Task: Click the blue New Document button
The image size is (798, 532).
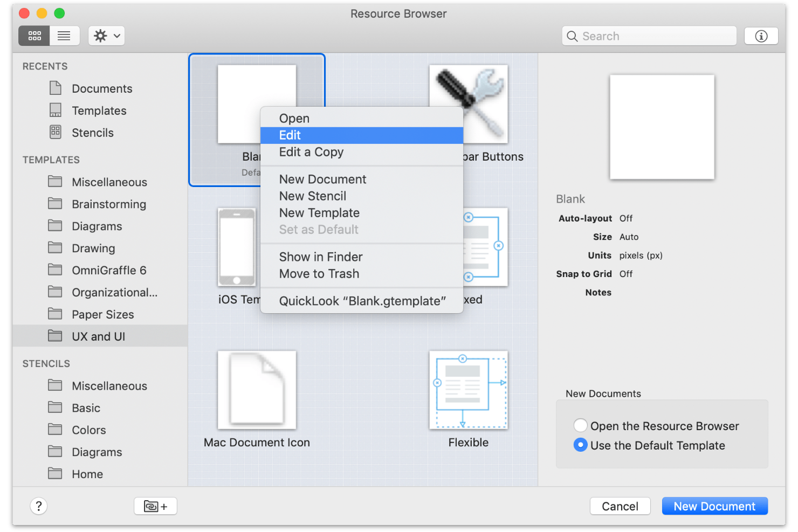Action: click(x=715, y=506)
